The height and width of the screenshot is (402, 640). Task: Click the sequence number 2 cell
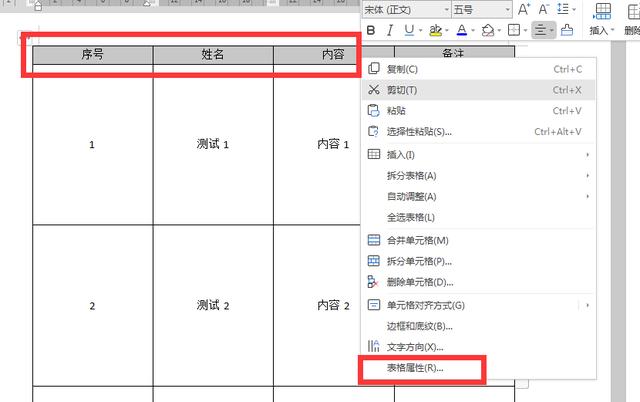[x=93, y=305]
